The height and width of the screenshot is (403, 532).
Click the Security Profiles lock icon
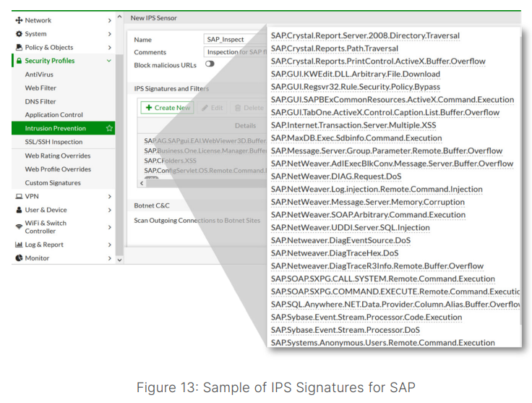[x=19, y=61]
